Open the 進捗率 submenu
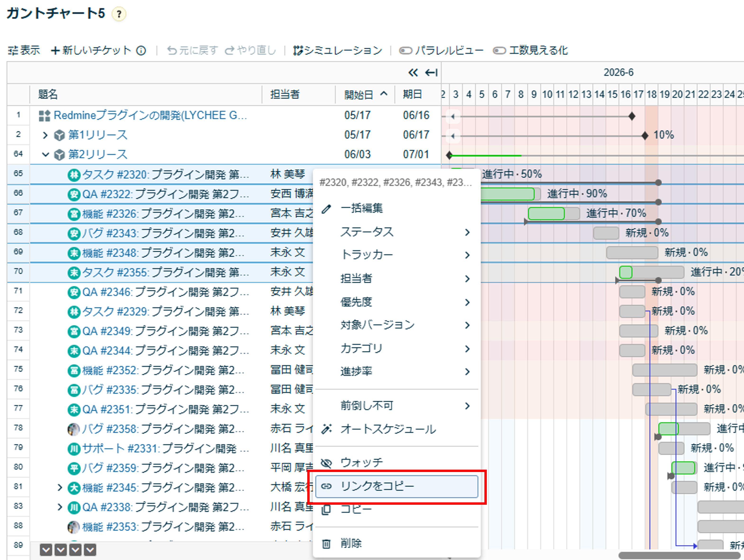 click(397, 371)
